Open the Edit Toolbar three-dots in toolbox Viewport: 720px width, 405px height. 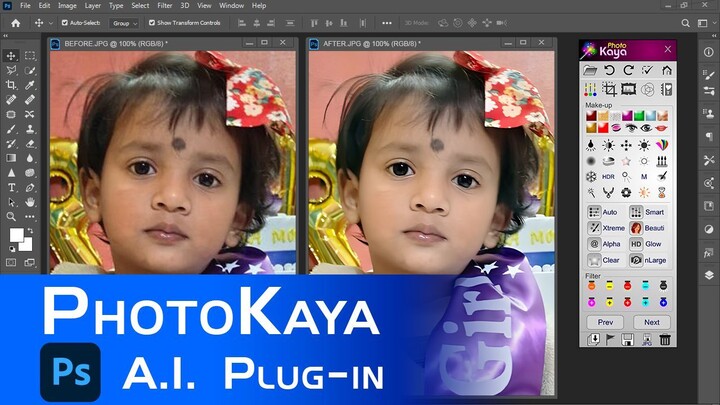coord(30,217)
